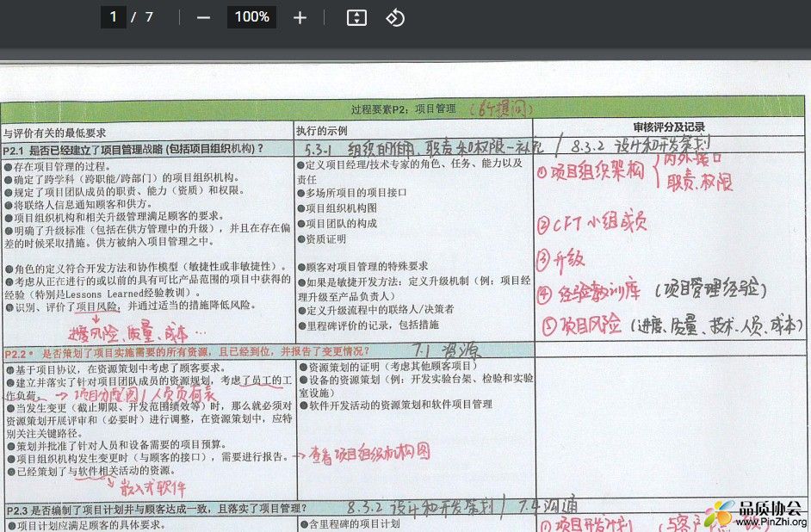This screenshot has height=532, width=811.
Task: Click the handwritten note 职责.权限
Action: click(699, 182)
